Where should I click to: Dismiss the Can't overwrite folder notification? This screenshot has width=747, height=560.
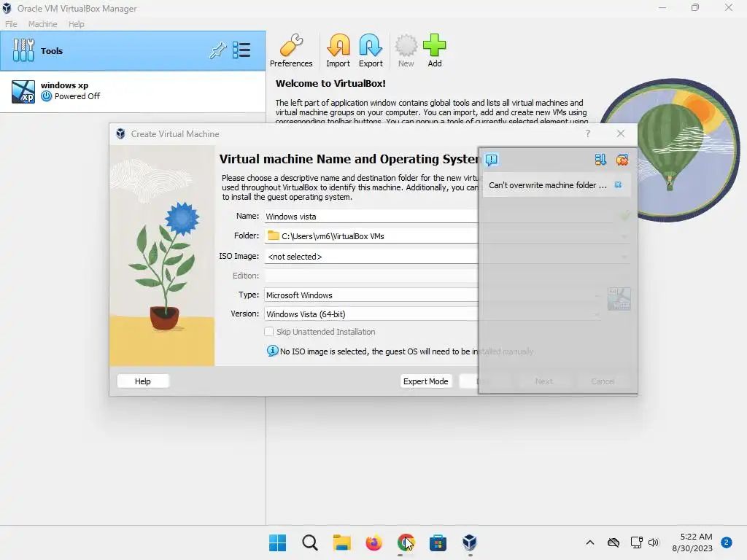pos(618,184)
